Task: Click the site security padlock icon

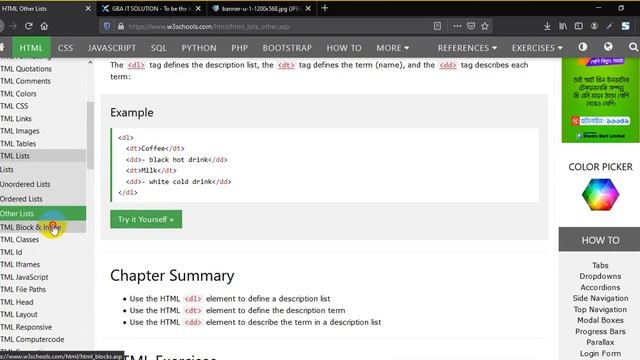Action: point(121,26)
